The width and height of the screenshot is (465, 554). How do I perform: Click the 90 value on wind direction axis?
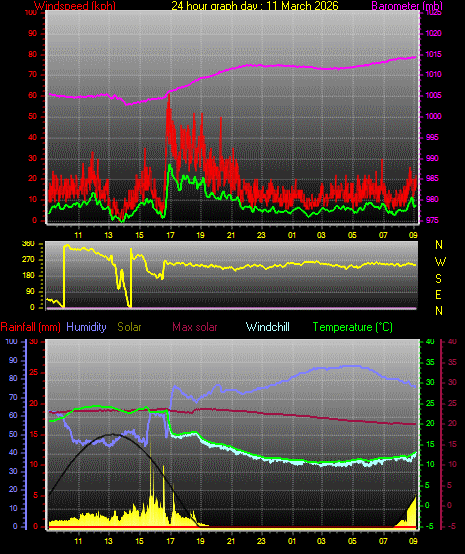(30, 291)
